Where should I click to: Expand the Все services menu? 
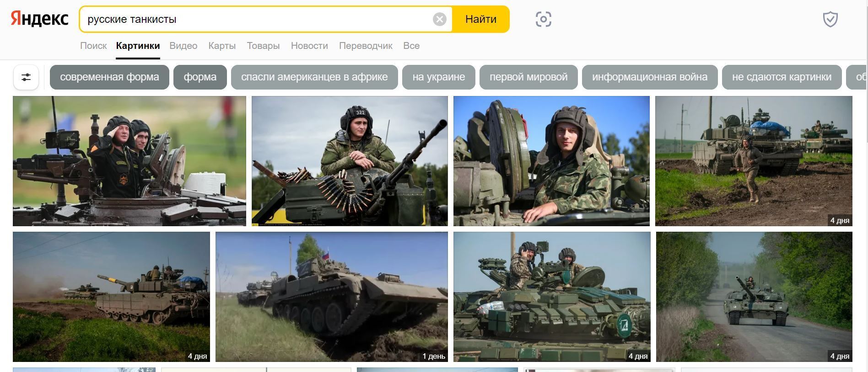tap(411, 46)
